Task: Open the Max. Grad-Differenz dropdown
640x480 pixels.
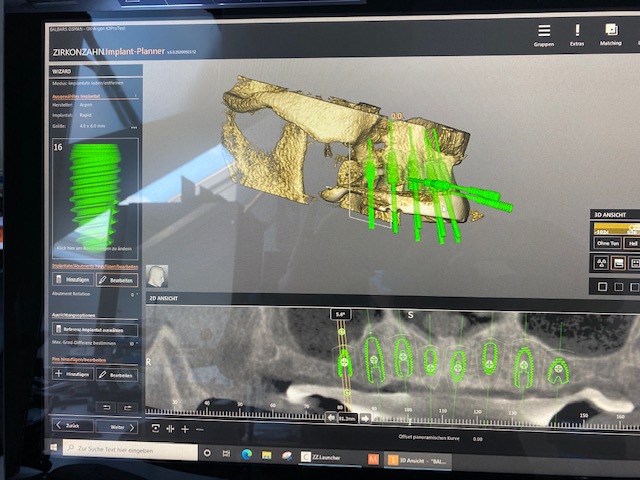Action: pyautogui.click(x=134, y=343)
